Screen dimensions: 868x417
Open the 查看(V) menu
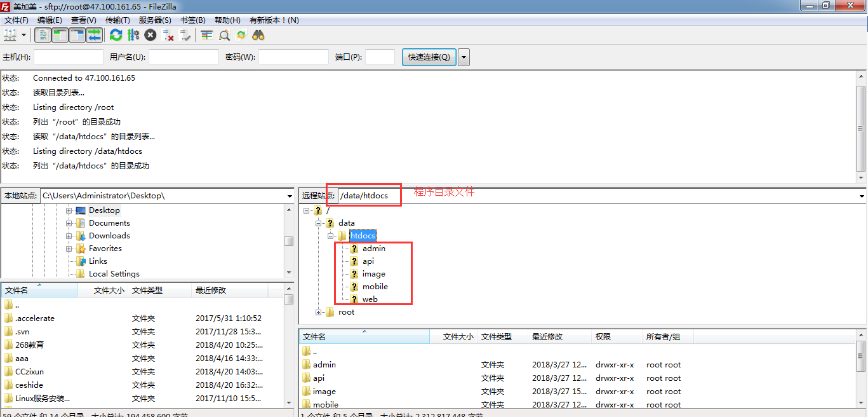(84, 20)
